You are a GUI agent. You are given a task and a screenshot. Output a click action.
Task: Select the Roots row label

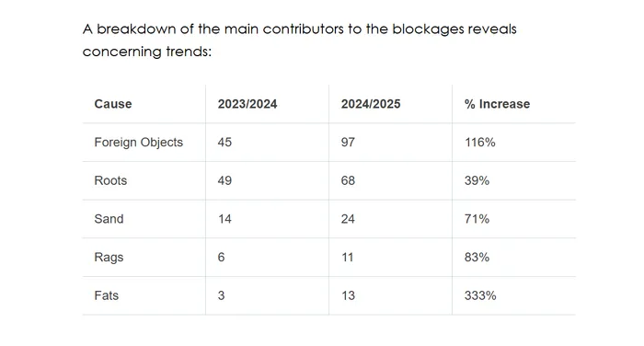pyautogui.click(x=110, y=180)
